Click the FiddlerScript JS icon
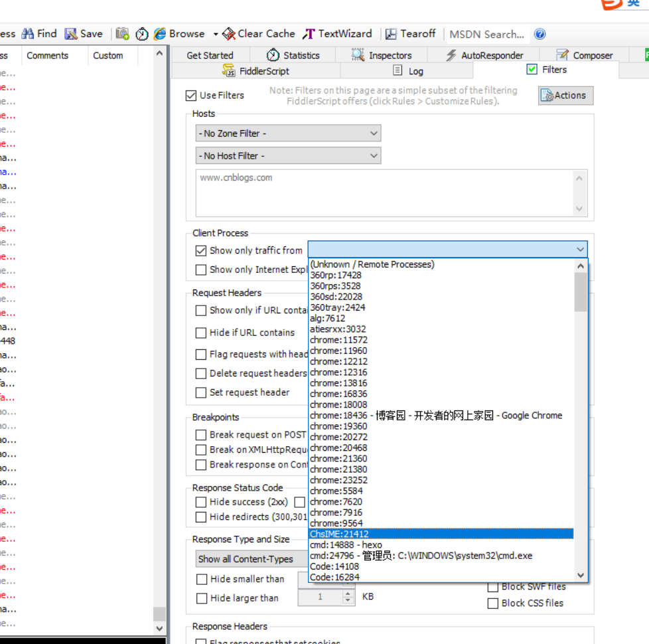 pos(228,70)
